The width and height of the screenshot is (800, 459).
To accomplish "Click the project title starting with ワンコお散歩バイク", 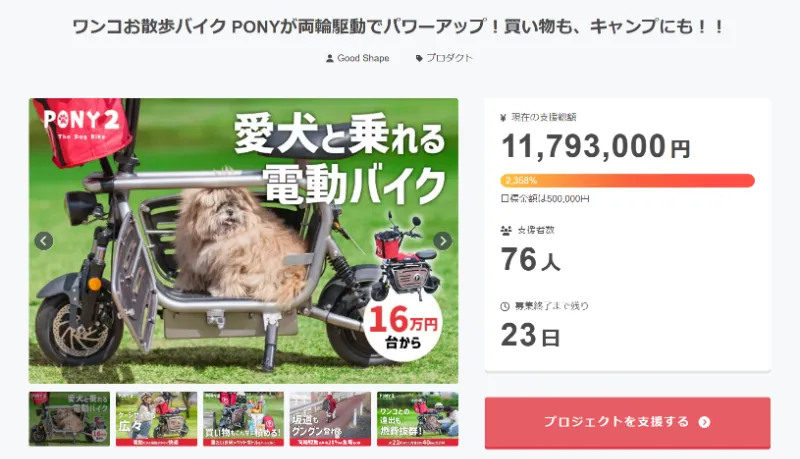I will click(399, 27).
